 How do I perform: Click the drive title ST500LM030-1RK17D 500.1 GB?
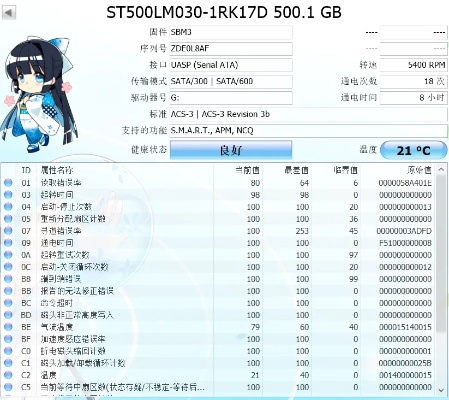pos(224,13)
